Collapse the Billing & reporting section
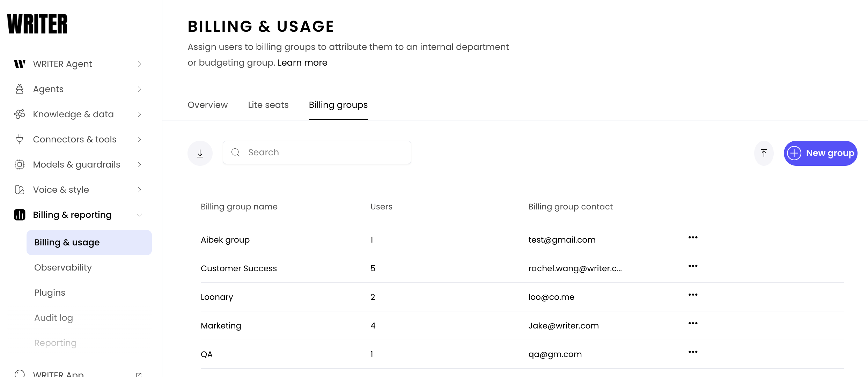Screen dimensions: 868x377 click(x=139, y=215)
